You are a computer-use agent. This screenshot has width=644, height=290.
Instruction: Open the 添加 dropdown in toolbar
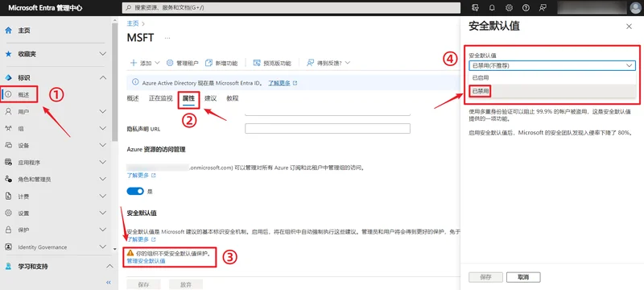pos(145,63)
